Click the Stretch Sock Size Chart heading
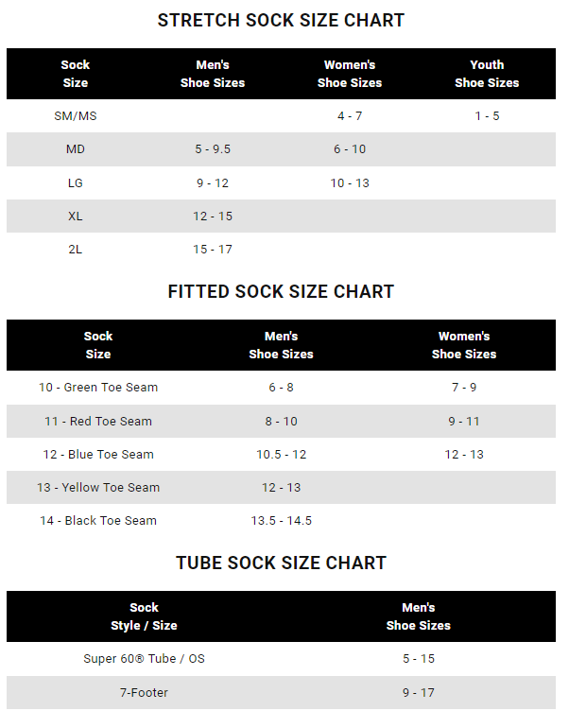 pyautogui.click(x=281, y=20)
